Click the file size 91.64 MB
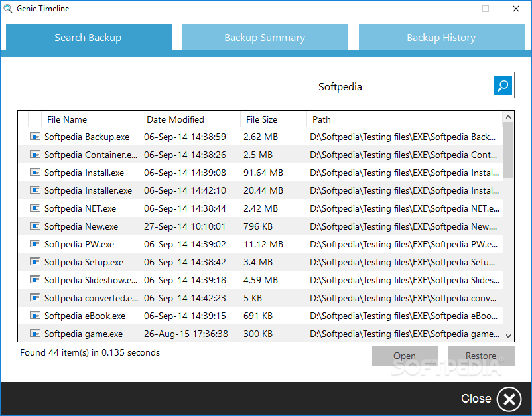 (263, 173)
